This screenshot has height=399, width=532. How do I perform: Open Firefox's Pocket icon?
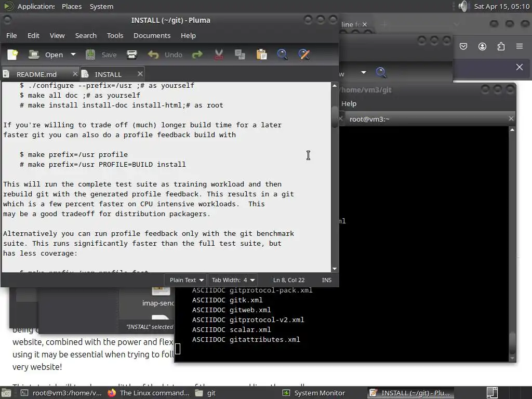tap(463, 46)
